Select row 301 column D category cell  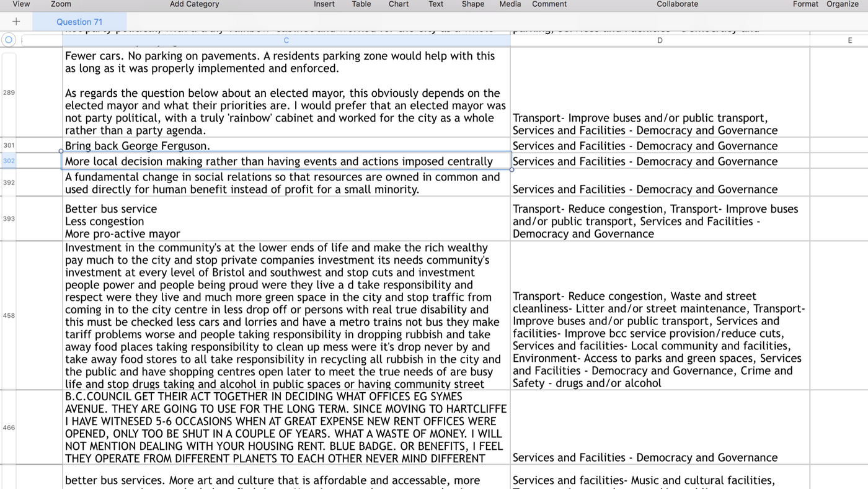(660, 145)
